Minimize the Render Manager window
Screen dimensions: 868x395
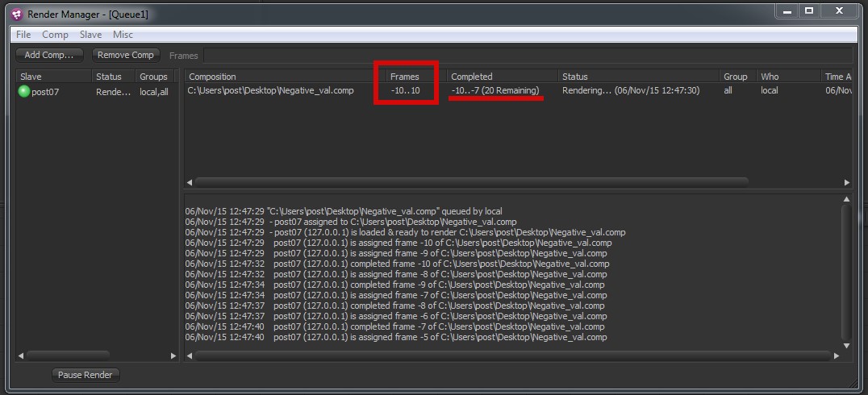[x=787, y=10]
